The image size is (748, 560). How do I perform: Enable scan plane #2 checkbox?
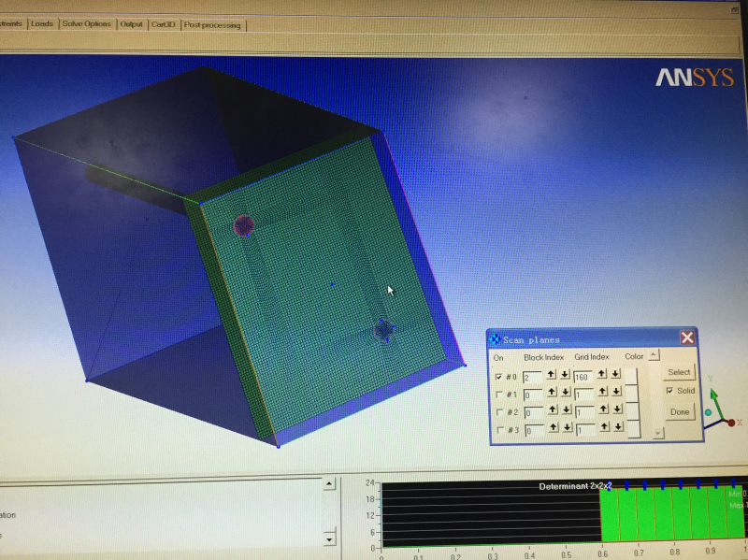click(x=499, y=411)
